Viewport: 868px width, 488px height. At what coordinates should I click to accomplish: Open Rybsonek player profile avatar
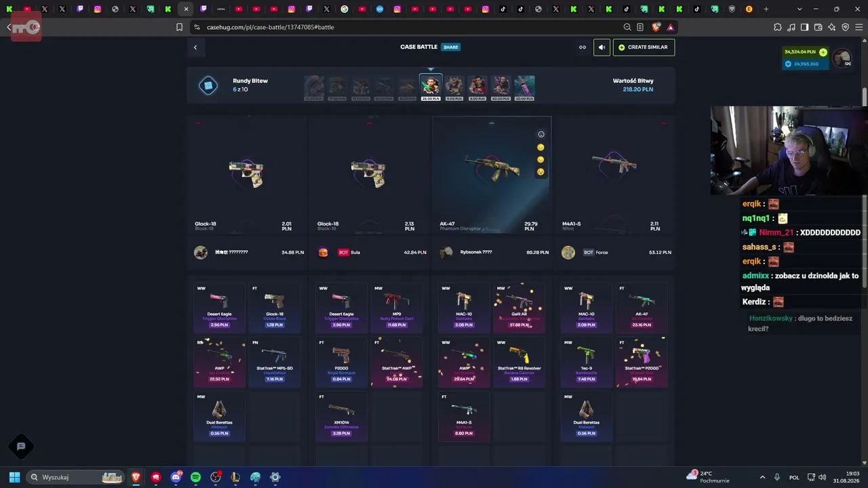pos(446,252)
